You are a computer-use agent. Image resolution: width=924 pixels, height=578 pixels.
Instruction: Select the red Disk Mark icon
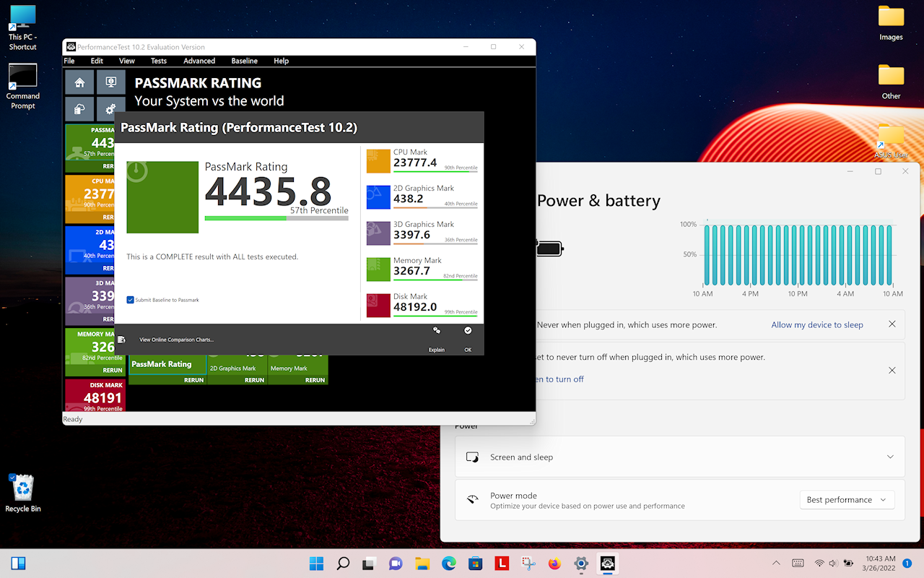click(x=378, y=306)
